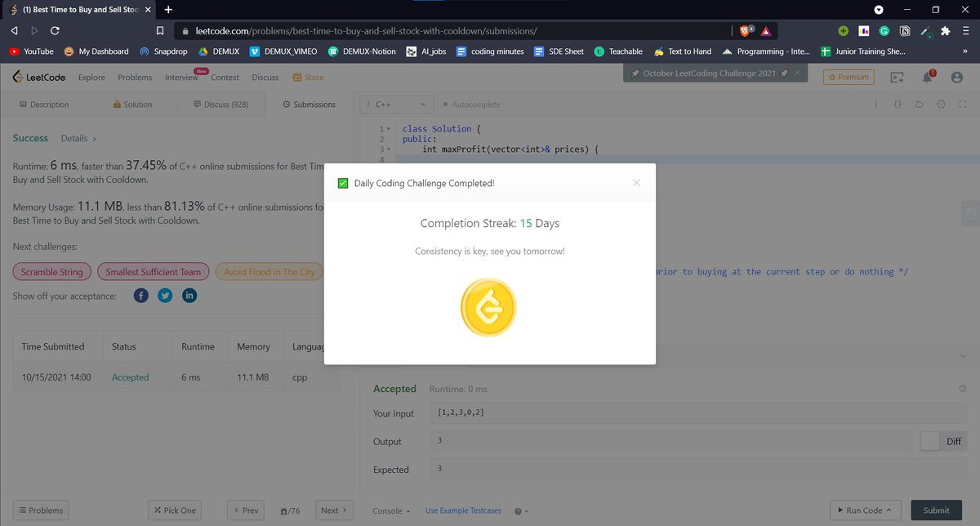Open Avoid Flood in The City challenge
The width and height of the screenshot is (980, 526).
coord(269,272)
